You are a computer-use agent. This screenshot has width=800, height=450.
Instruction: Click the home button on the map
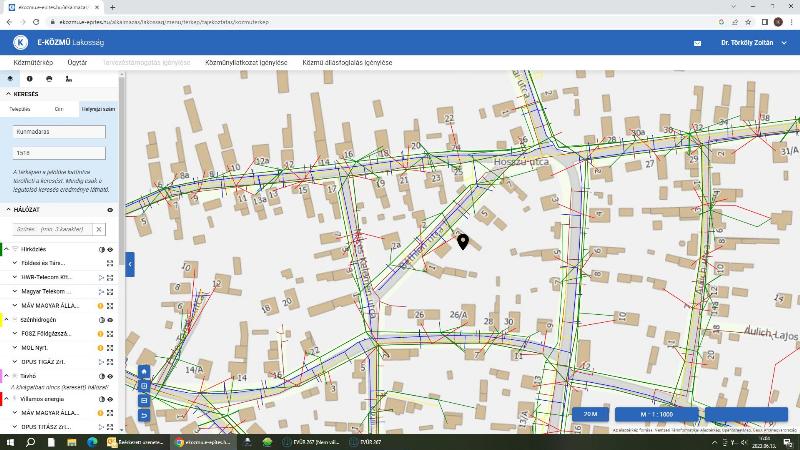144,371
